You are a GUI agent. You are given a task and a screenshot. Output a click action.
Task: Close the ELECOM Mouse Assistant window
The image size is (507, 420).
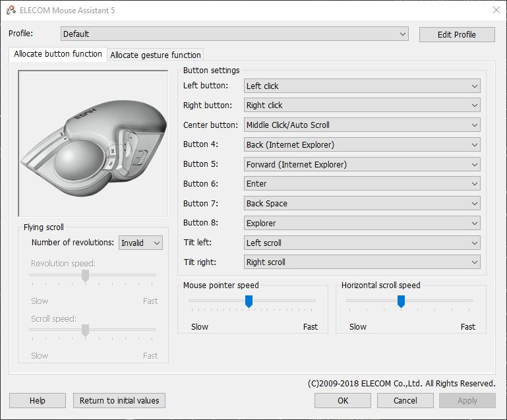click(x=496, y=10)
